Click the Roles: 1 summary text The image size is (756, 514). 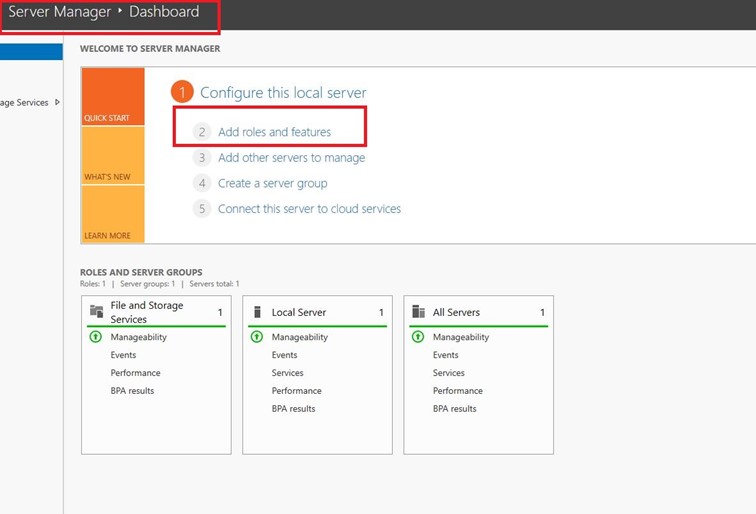coord(93,284)
